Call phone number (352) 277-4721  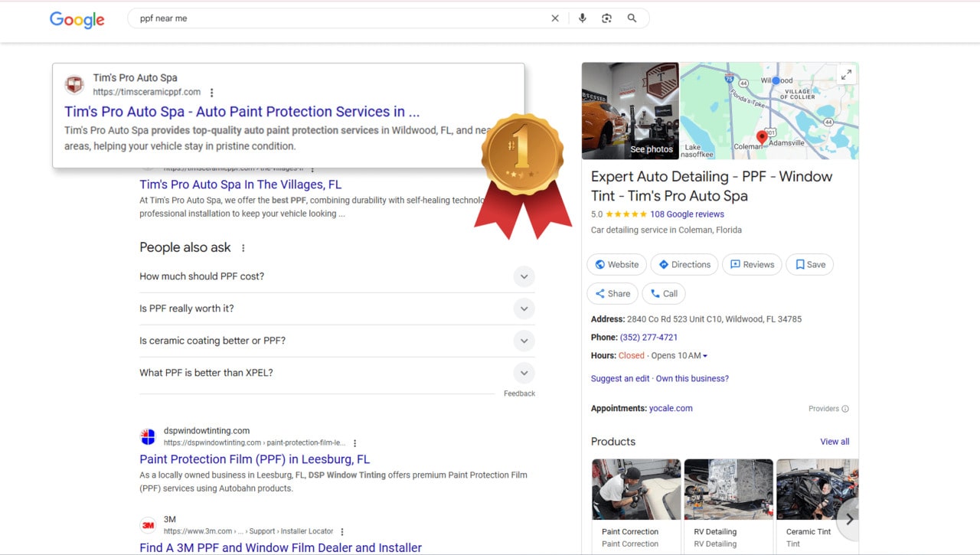648,338
